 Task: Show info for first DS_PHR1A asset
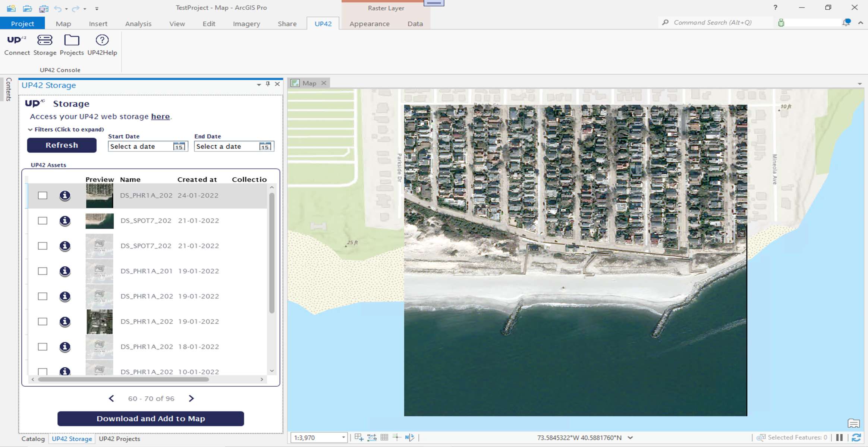pos(65,196)
